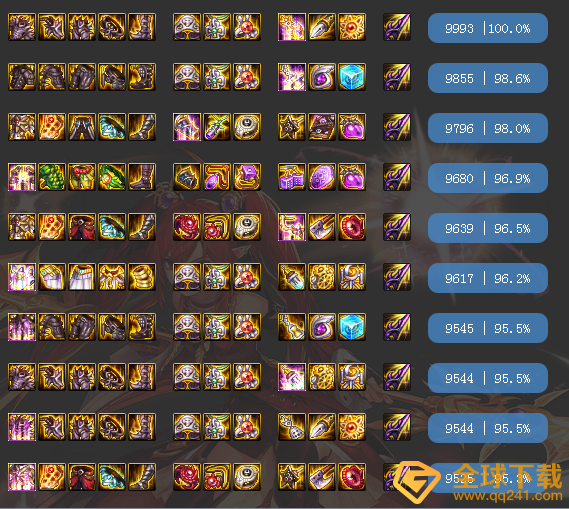This screenshot has height=509, width=569.
Task: Click the 9993 | 100.0% result button
Action: 488,28
